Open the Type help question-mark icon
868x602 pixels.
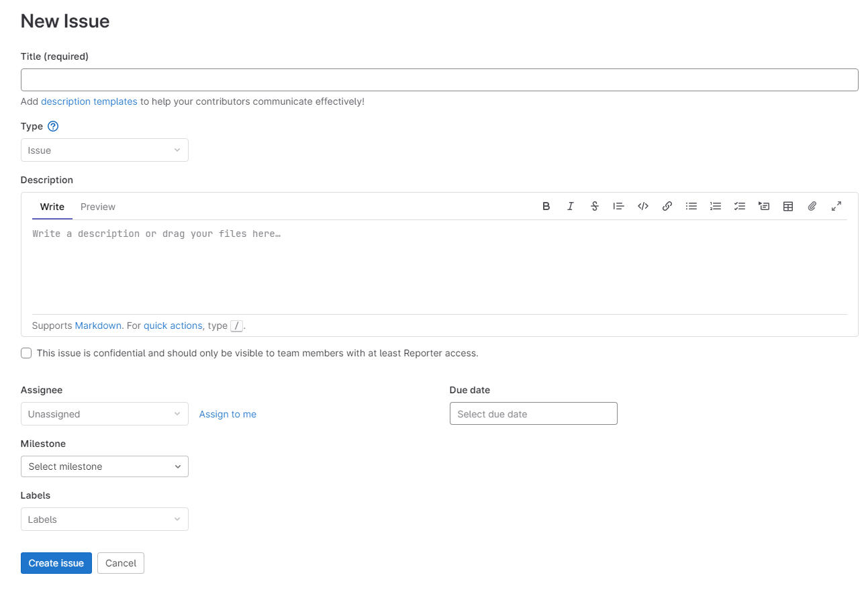54,126
